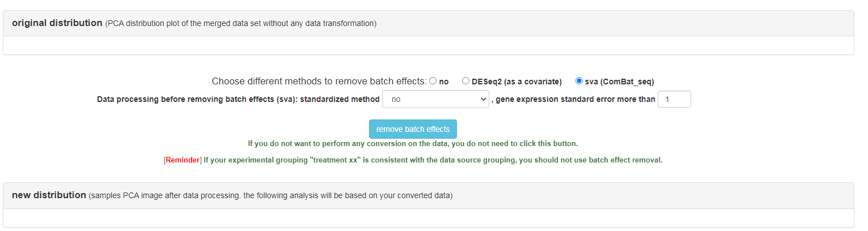
Task: Click the new distribution panel heading
Action: pos(49,195)
